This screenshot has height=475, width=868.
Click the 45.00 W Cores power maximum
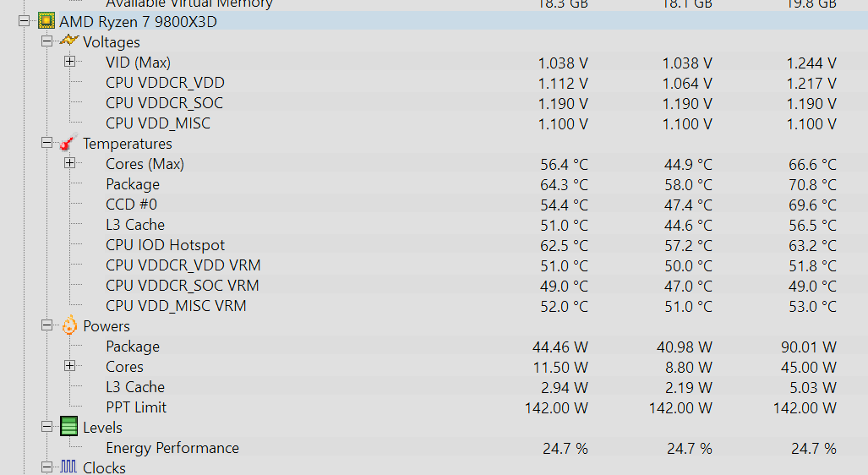pos(809,367)
